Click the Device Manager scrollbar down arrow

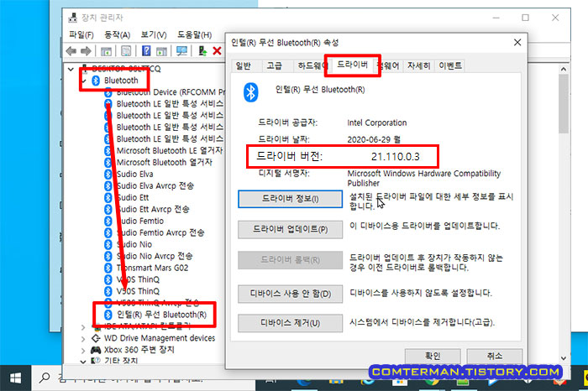click(564, 357)
